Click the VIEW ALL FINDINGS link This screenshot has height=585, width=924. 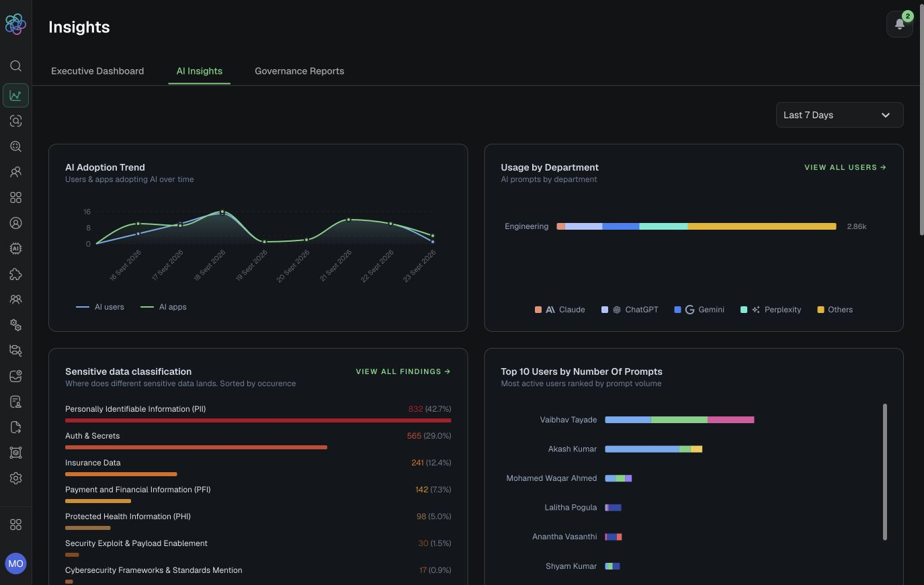coord(403,371)
